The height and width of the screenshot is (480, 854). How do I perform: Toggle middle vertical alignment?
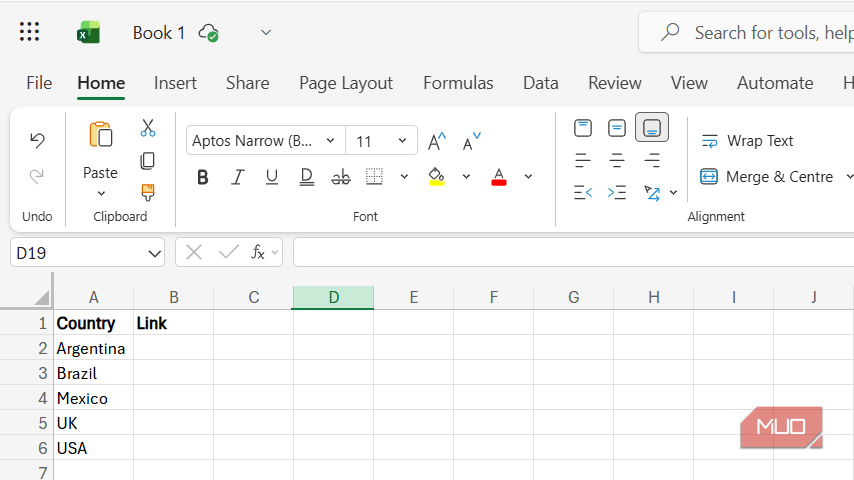pyautogui.click(x=617, y=128)
